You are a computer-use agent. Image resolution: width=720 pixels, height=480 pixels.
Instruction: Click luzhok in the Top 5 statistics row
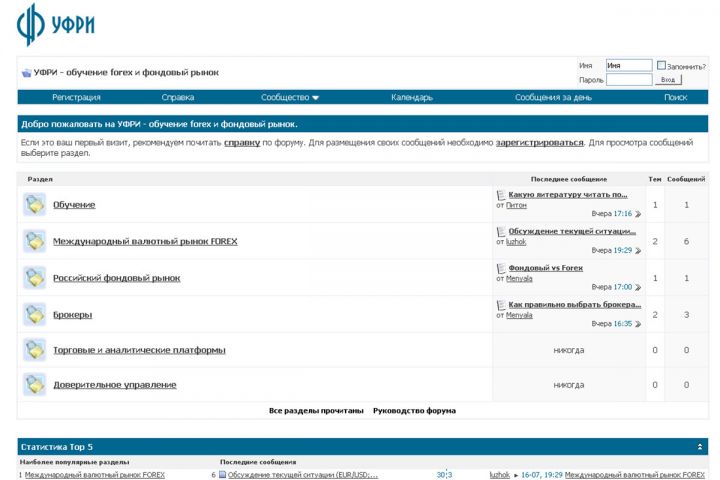click(x=500, y=475)
